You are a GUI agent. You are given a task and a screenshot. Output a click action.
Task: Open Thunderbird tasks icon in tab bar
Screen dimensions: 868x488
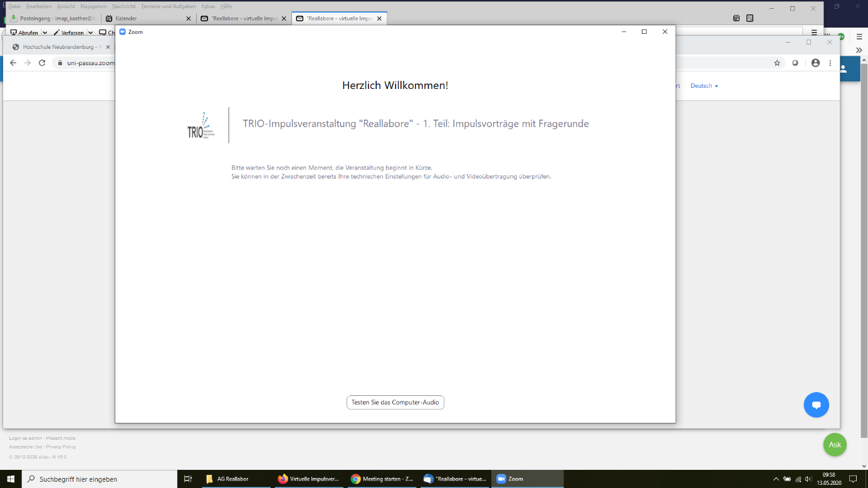pyautogui.click(x=749, y=18)
